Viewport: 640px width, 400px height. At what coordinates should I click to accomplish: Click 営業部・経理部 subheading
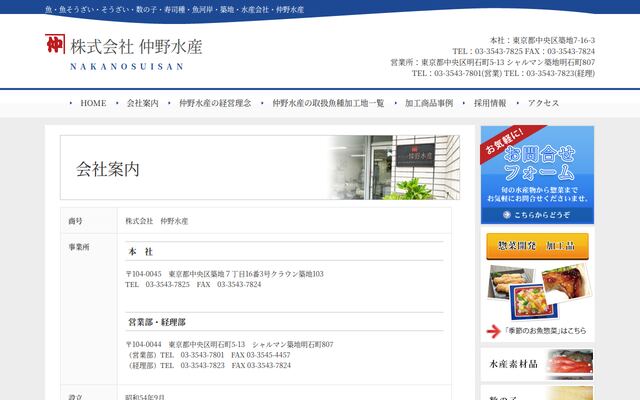(157, 322)
